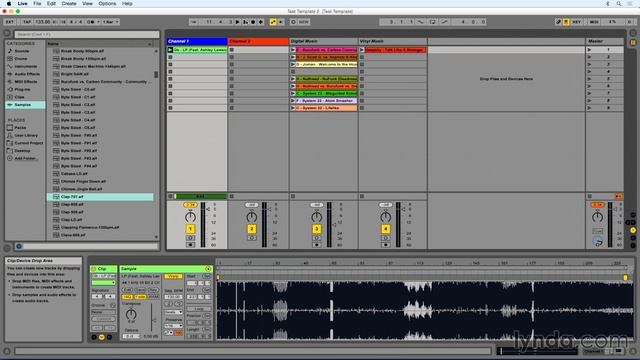This screenshot has height=360, width=640.
Task: Enable Key Map Mode
Action: [576, 22]
